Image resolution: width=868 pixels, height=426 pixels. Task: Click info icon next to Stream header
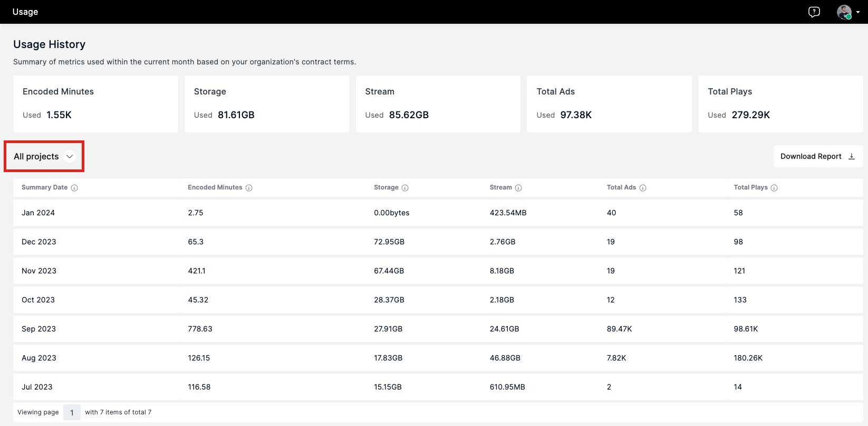coord(518,188)
